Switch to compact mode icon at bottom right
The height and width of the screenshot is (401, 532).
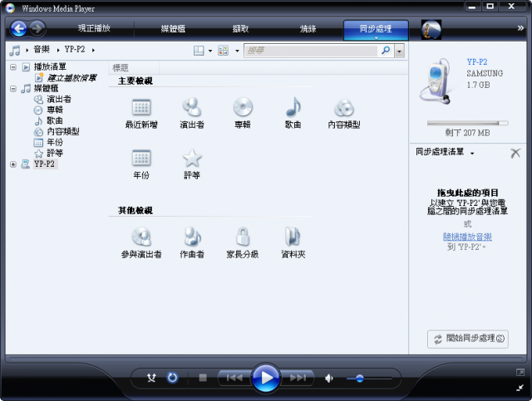pos(520,388)
